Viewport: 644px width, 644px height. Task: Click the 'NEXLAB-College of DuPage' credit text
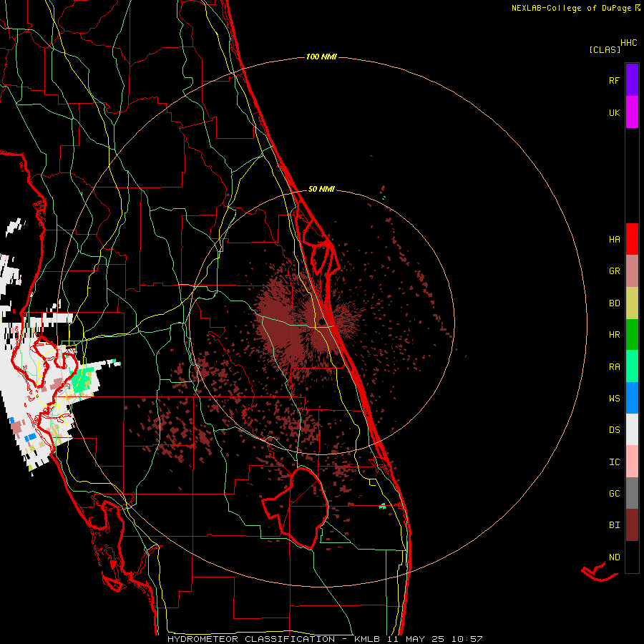(571, 8)
